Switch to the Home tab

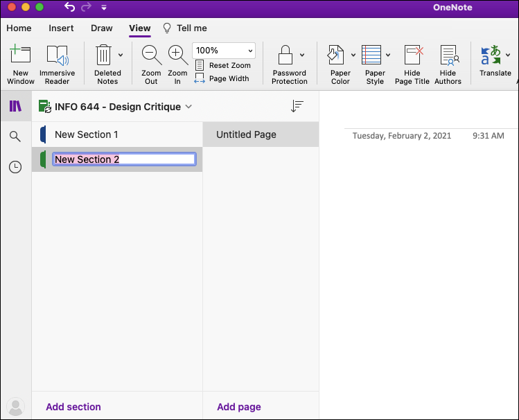[19, 28]
